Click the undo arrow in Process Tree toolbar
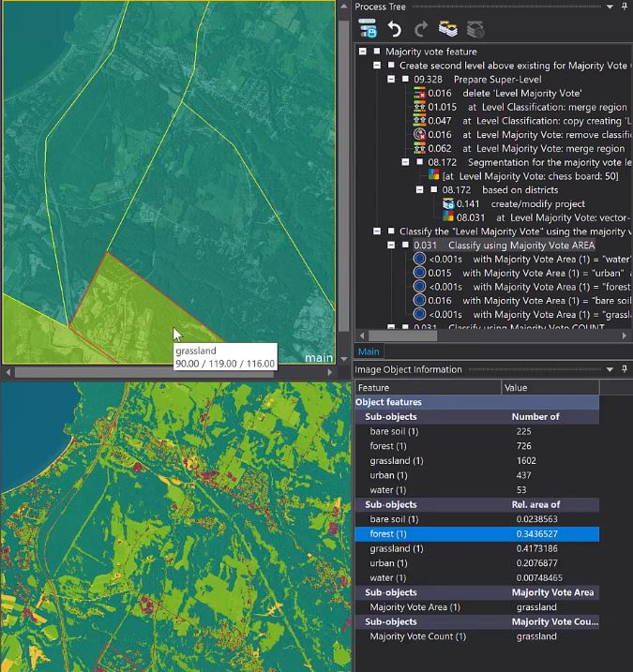 (x=395, y=29)
